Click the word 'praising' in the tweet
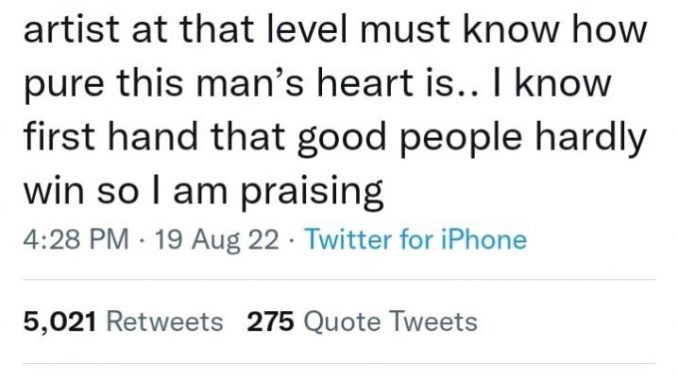 [x=312, y=191]
